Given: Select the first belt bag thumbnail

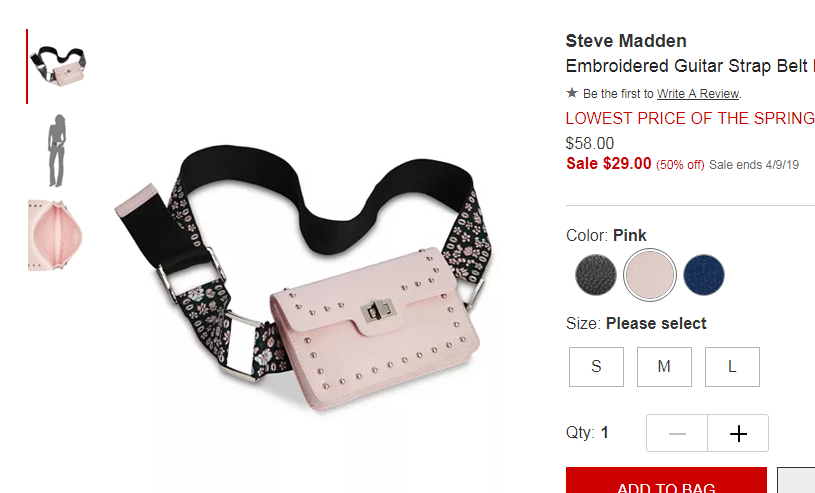Looking at the screenshot, I should 58,66.
